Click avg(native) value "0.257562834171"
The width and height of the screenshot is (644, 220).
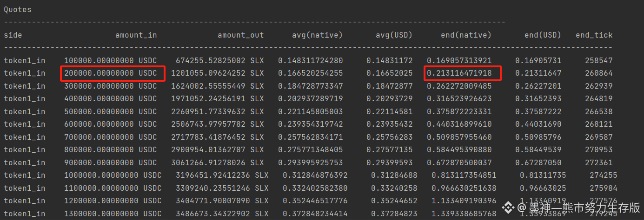pos(311,137)
